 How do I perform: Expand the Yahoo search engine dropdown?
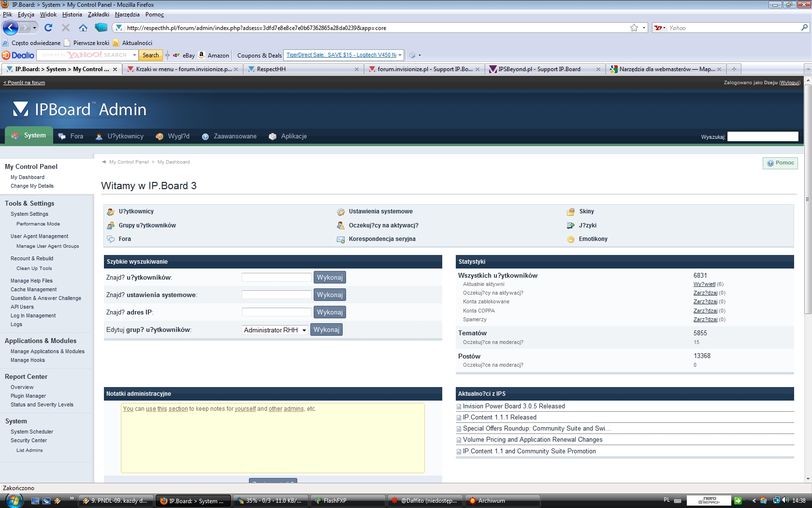(660, 28)
